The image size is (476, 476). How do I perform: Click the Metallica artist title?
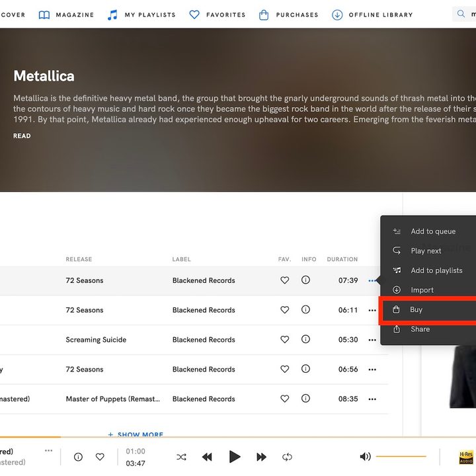(x=44, y=76)
